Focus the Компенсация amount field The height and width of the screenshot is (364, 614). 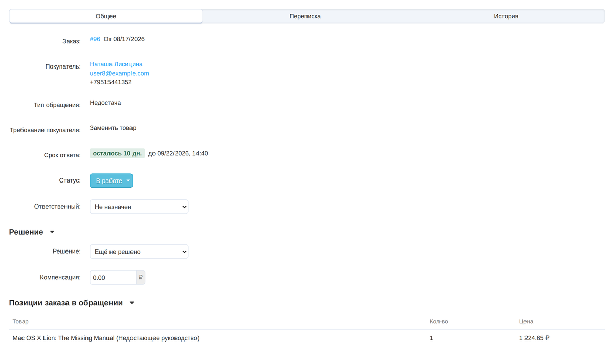pos(113,278)
